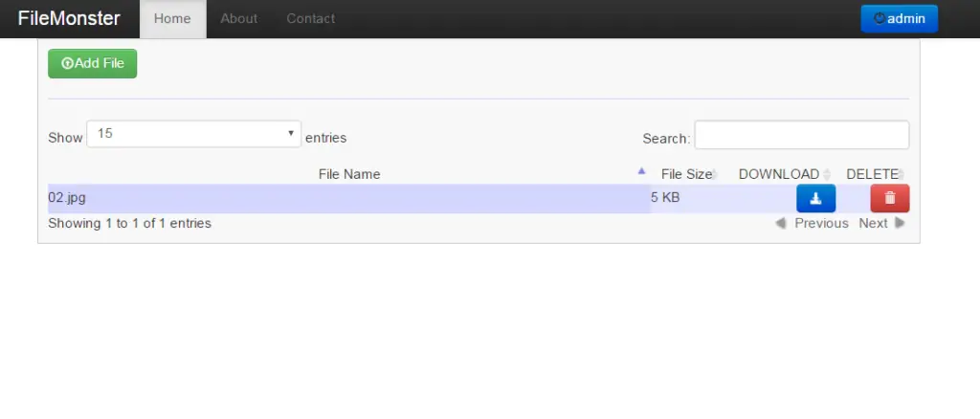Open the About page
The image size is (980, 419).
click(238, 18)
